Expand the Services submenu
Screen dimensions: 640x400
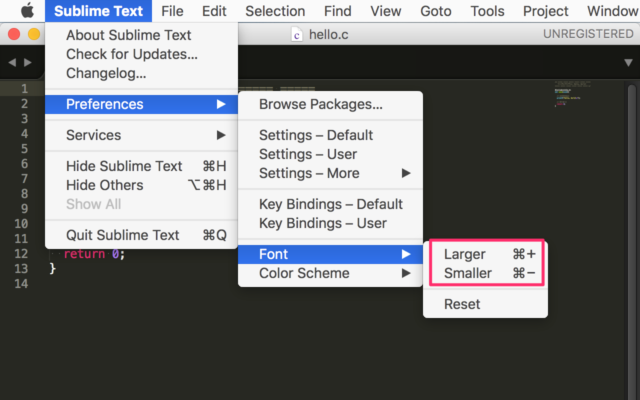tap(141, 135)
